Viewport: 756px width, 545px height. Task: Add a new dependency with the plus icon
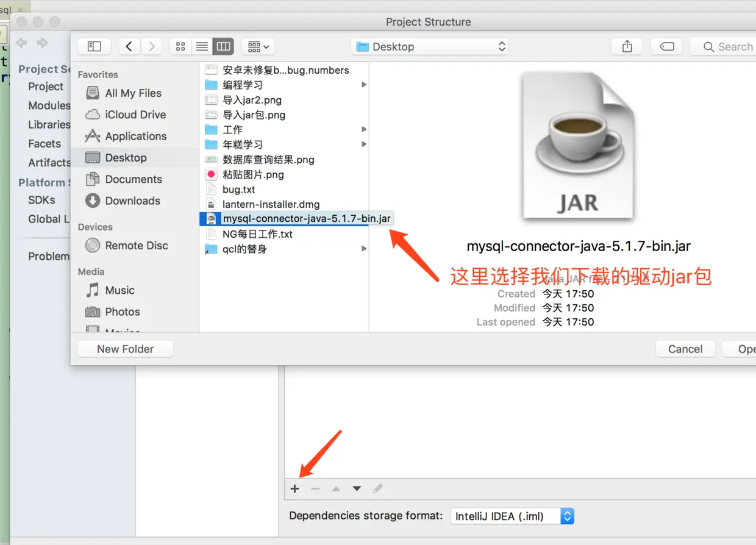pos(294,488)
